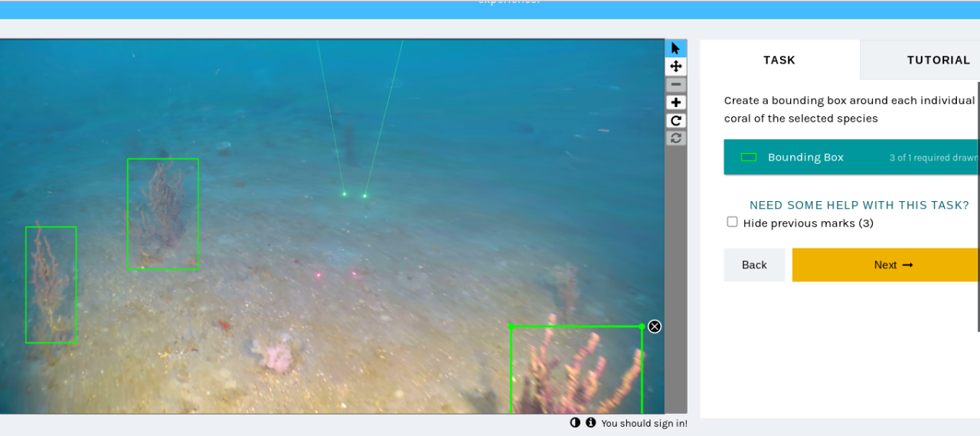Zoom in with the plus button
This screenshot has height=436, width=980.
pyautogui.click(x=676, y=102)
